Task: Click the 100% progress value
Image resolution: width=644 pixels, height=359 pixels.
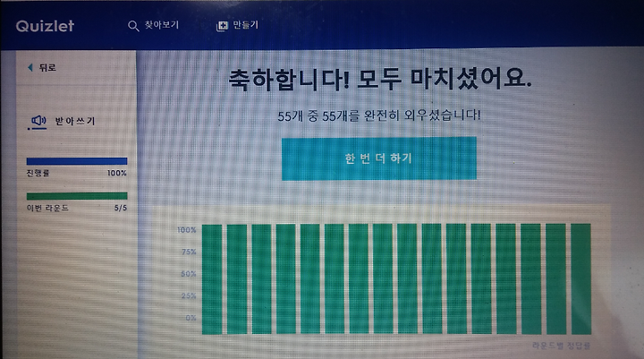Action: tap(117, 173)
